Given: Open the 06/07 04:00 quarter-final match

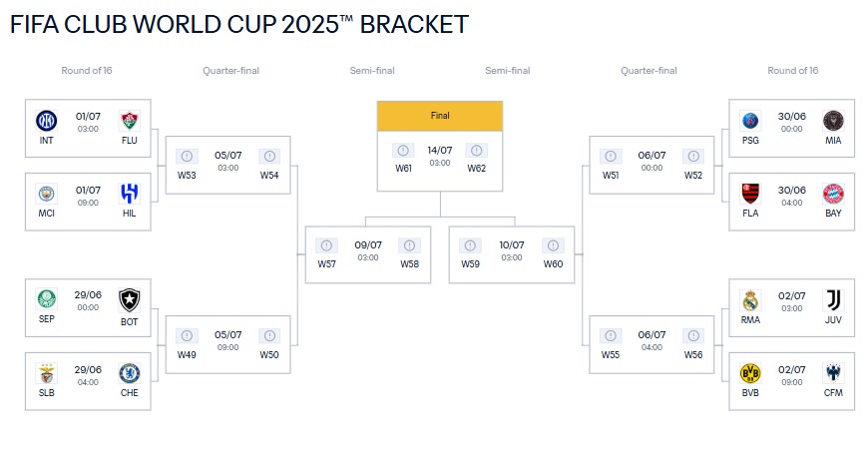Looking at the screenshot, I should (651, 344).
